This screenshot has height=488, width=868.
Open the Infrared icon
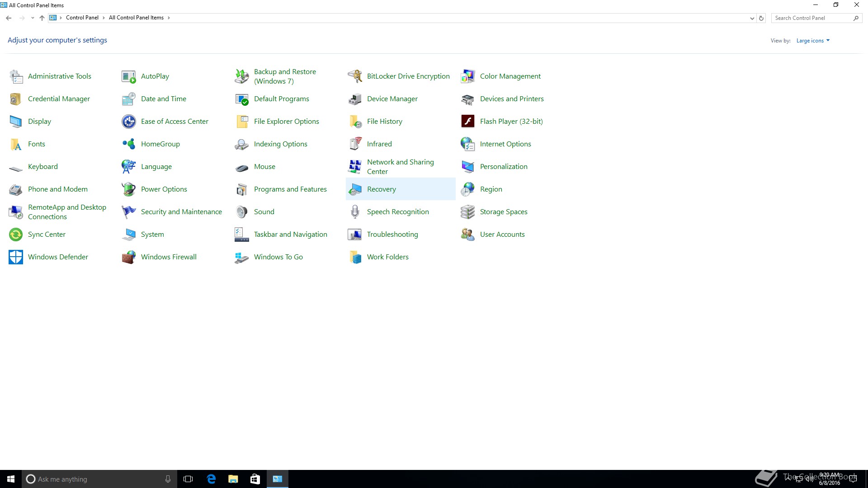(x=355, y=144)
